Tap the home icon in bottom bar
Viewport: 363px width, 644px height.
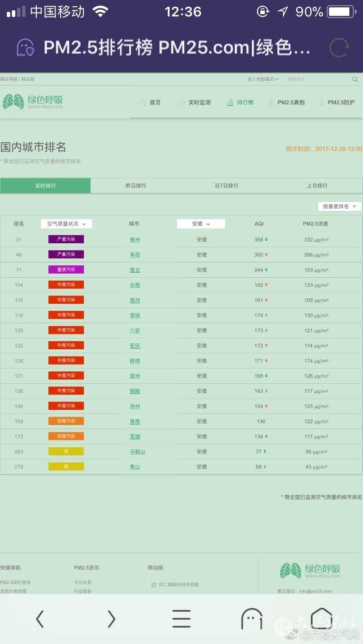[x=322, y=617]
